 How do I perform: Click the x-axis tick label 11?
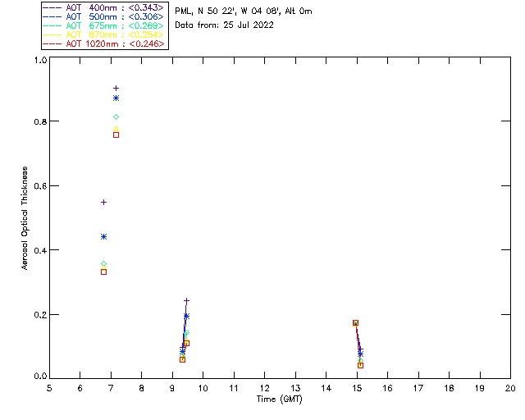coord(234,388)
